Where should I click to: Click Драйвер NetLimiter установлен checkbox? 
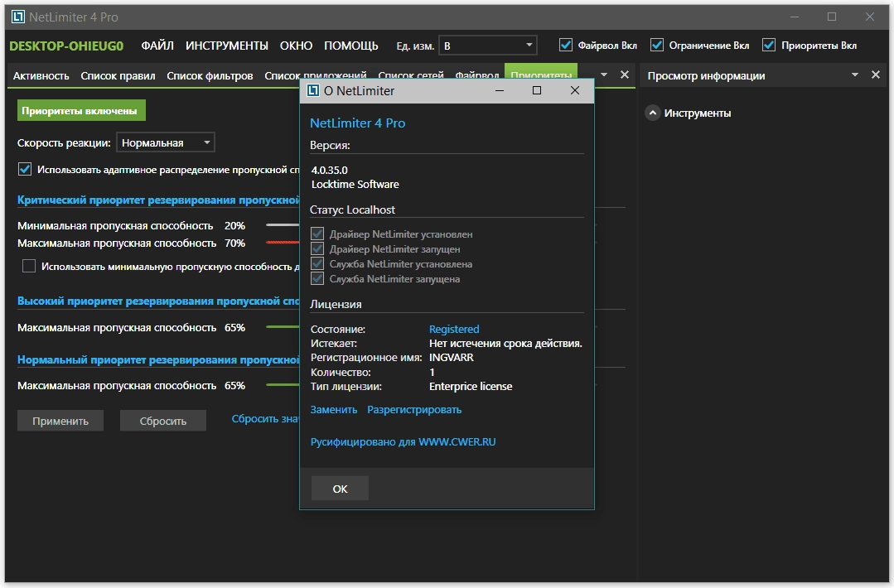pos(317,234)
